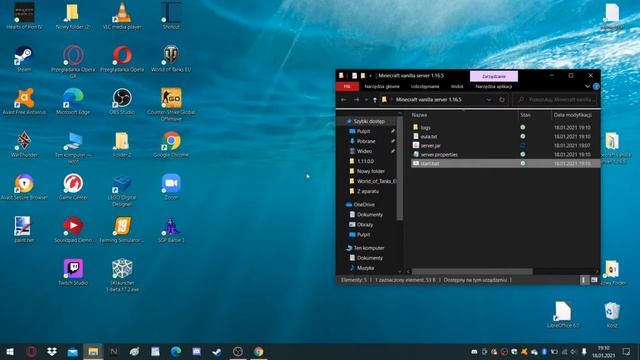Sort files by the Nazwa column
The width and height of the screenshot is (640, 360).
click(x=419, y=115)
